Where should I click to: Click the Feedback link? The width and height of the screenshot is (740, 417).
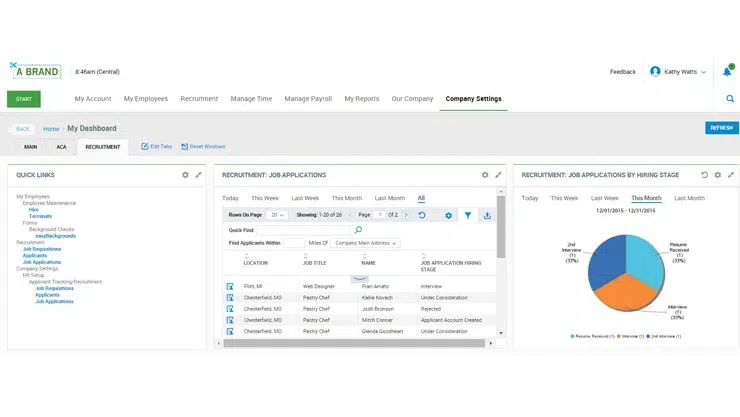click(622, 72)
